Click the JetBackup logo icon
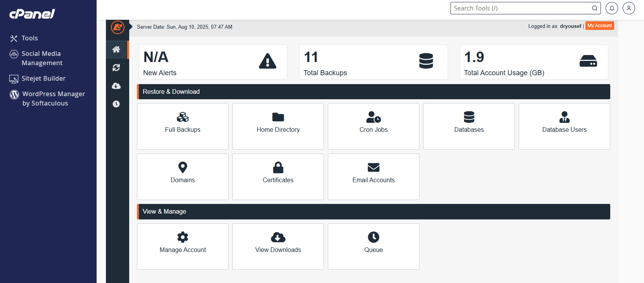The width and height of the screenshot is (644, 283). (x=118, y=28)
